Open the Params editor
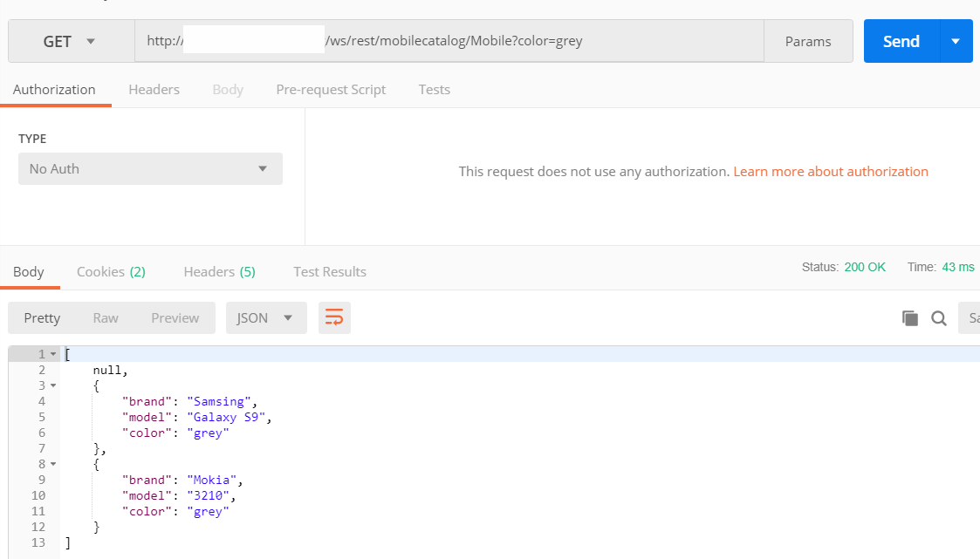Image resolution: width=980 pixels, height=559 pixels. tap(808, 41)
